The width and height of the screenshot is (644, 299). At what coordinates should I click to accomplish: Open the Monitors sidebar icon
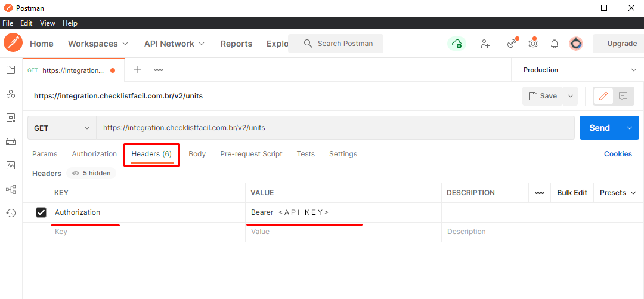click(11, 165)
